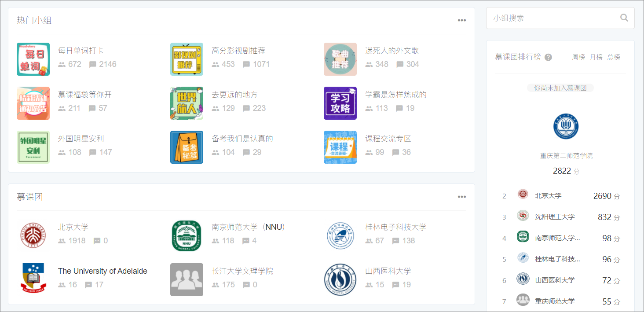Select the 总榜 ranking tab

(614, 57)
